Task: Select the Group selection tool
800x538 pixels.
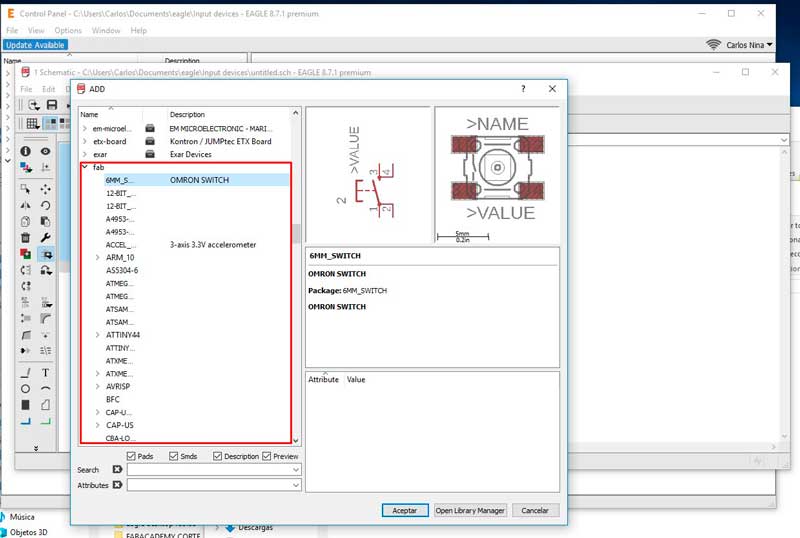Action: (x=25, y=189)
